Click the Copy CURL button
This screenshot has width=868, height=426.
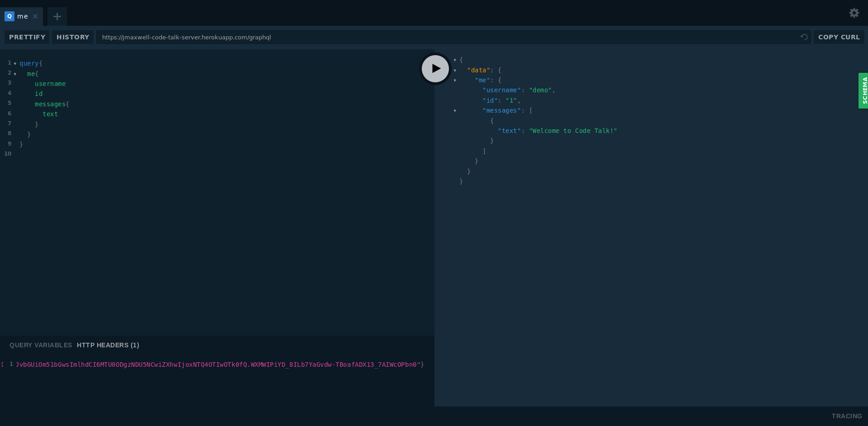[839, 37]
